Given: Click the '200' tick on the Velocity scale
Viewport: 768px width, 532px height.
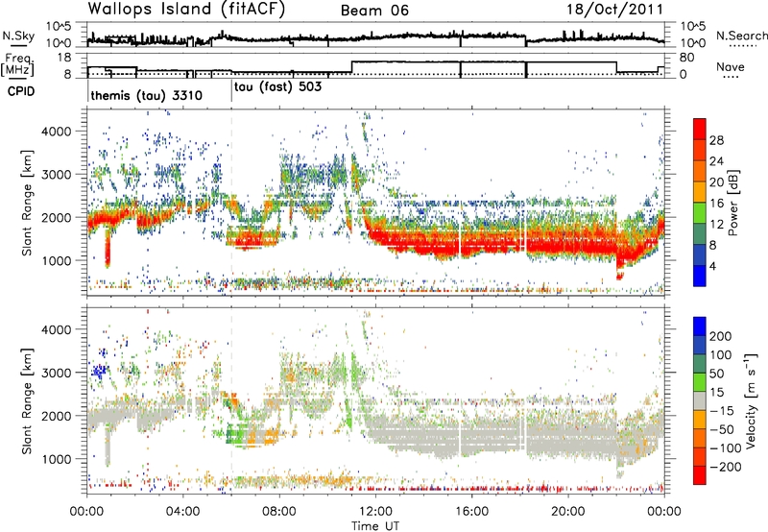Looking at the screenshot, I should pyautogui.click(x=721, y=336).
